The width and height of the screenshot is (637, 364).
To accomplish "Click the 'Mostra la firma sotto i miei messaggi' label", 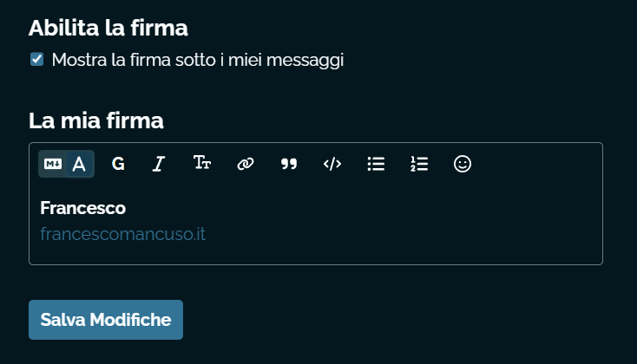I will tap(198, 60).
